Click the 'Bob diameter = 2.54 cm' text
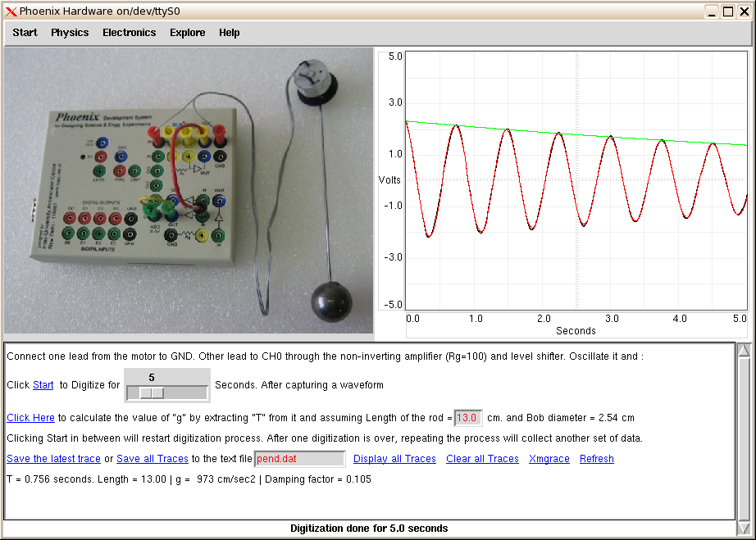Viewport: 756px width, 540px height. coord(581,418)
